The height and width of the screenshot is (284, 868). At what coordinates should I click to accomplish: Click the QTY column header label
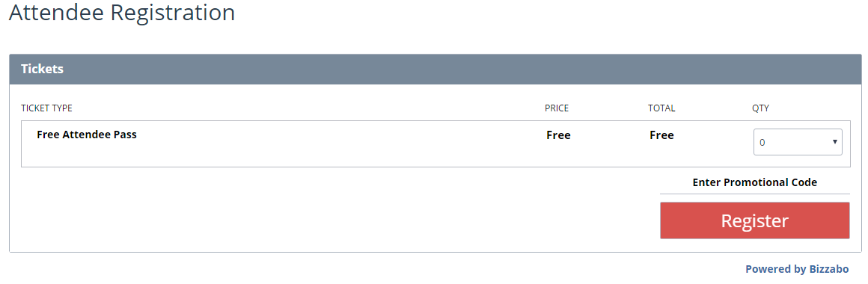point(760,108)
